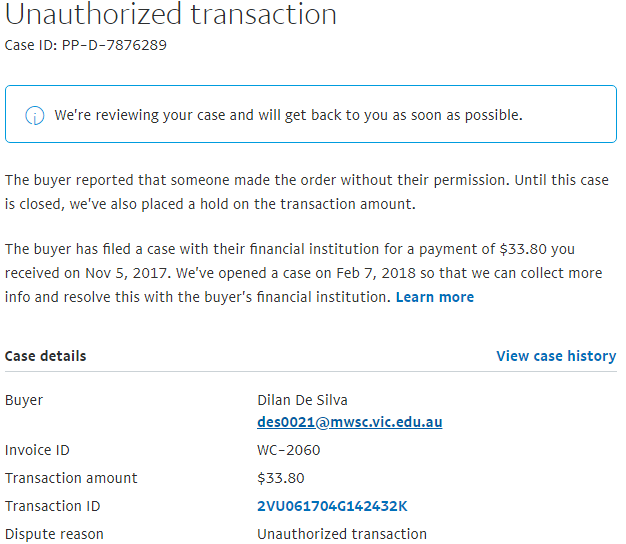Click the Transaction amount field label
Viewport: 626px width, 544px height.
tap(71, 478)
